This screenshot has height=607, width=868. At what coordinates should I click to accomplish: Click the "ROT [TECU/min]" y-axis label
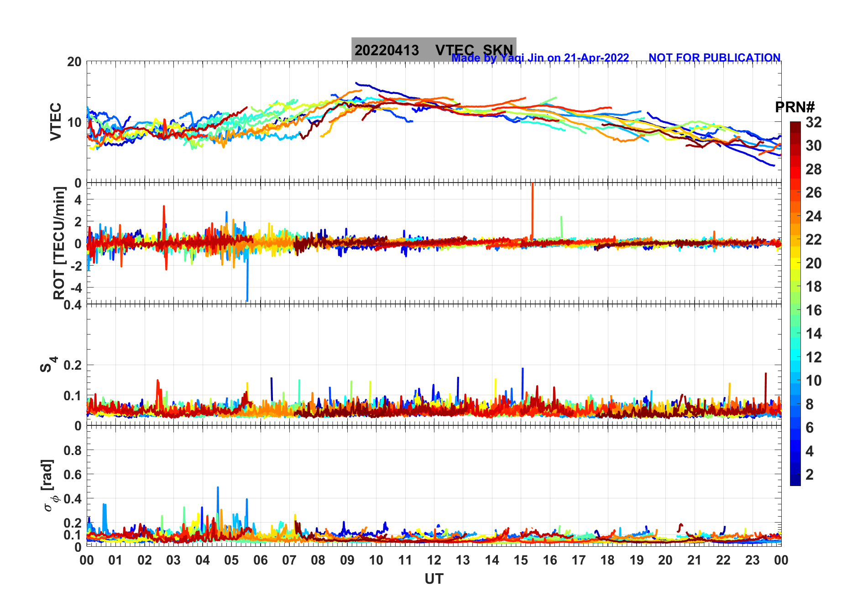click(59, 243)
